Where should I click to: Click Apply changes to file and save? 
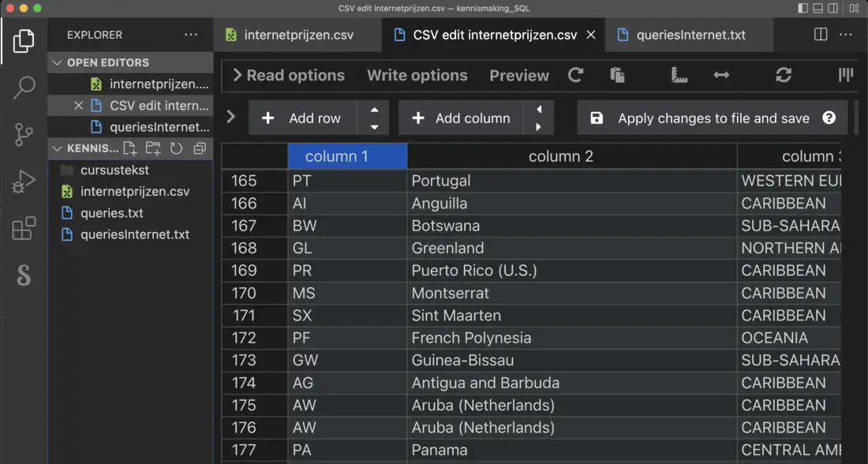click(x=712, y=118)
